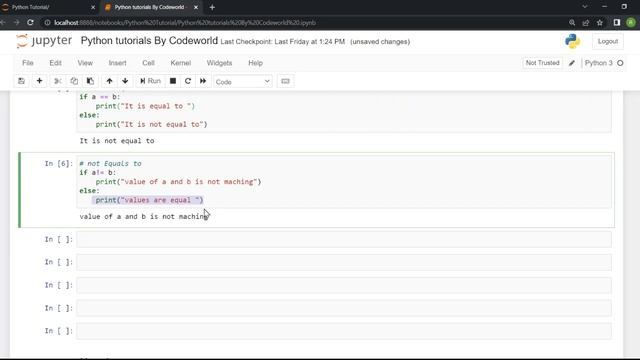This screenshot has width=640, height=360.
Task: Click the '# not Equals to' comment line
Action: [110, 163]
